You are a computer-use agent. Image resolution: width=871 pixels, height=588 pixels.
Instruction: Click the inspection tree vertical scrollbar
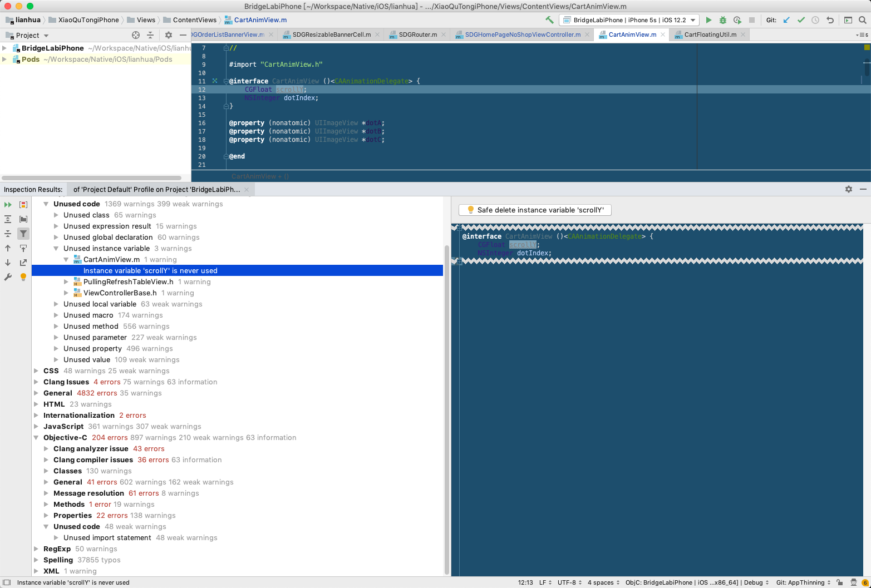pos(446,409)
